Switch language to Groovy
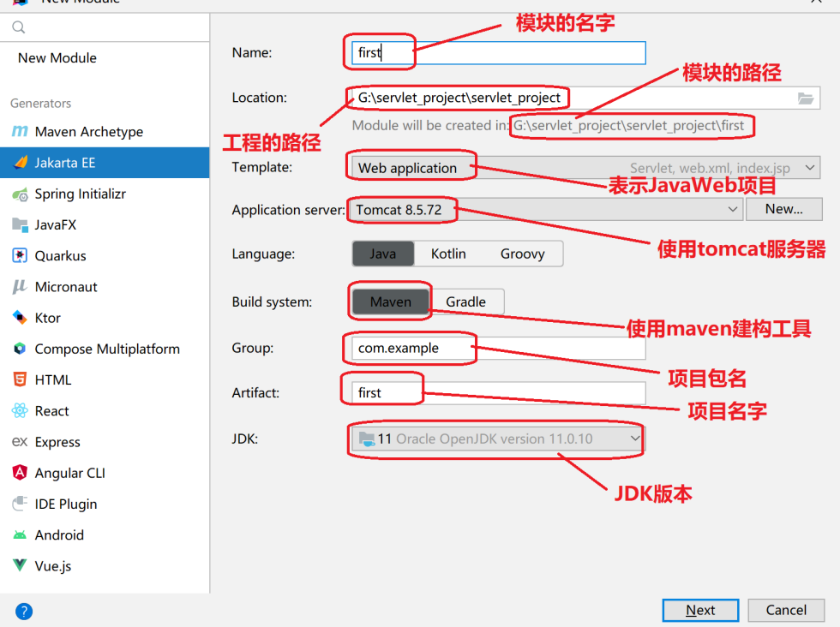840x627 pixels. 522,254
